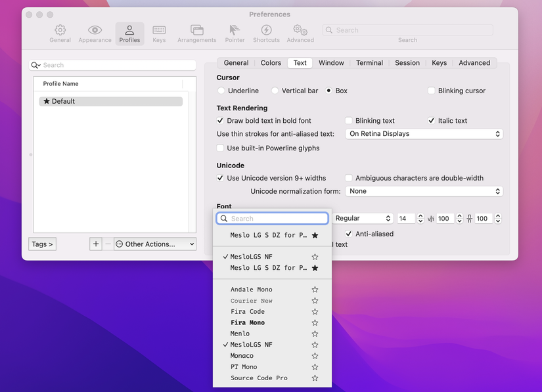Image resolution: width=542 pixels, height=392 pixels.
Task: Click the plus button to add profile
Action: 96,244
